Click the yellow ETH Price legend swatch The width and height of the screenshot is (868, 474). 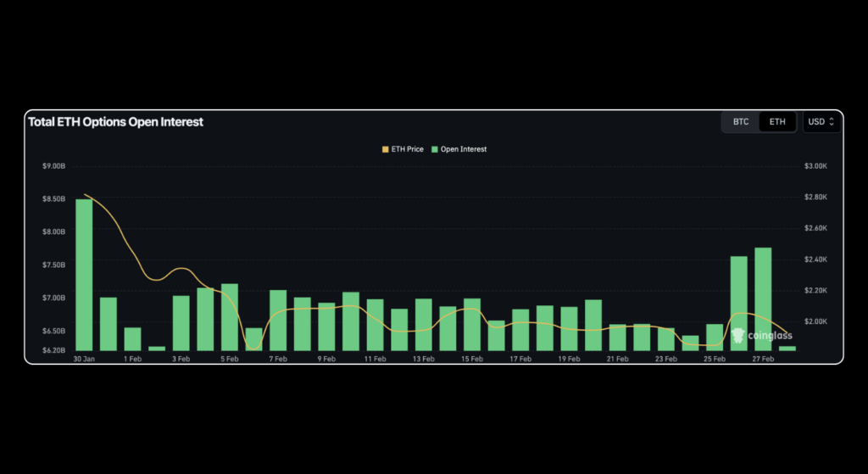tap(386, 149)
